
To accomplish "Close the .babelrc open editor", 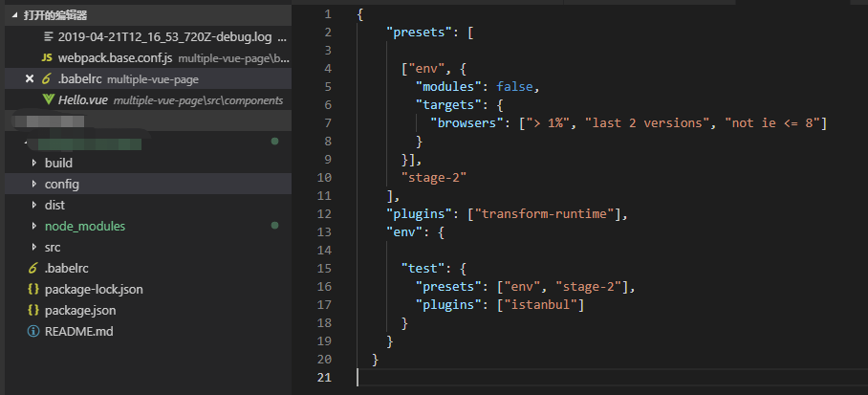I will pos(30,78).
